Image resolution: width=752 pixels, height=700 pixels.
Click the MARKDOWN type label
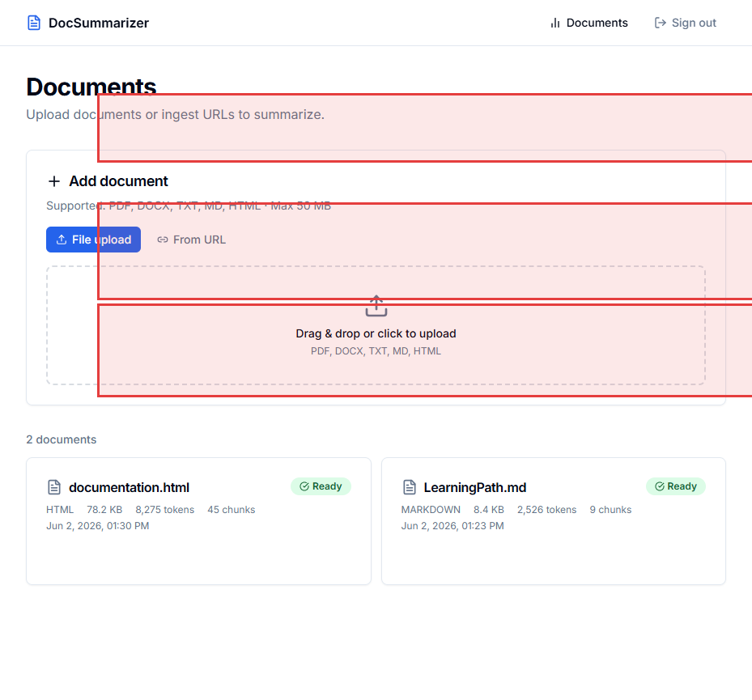tap(431, 510)
